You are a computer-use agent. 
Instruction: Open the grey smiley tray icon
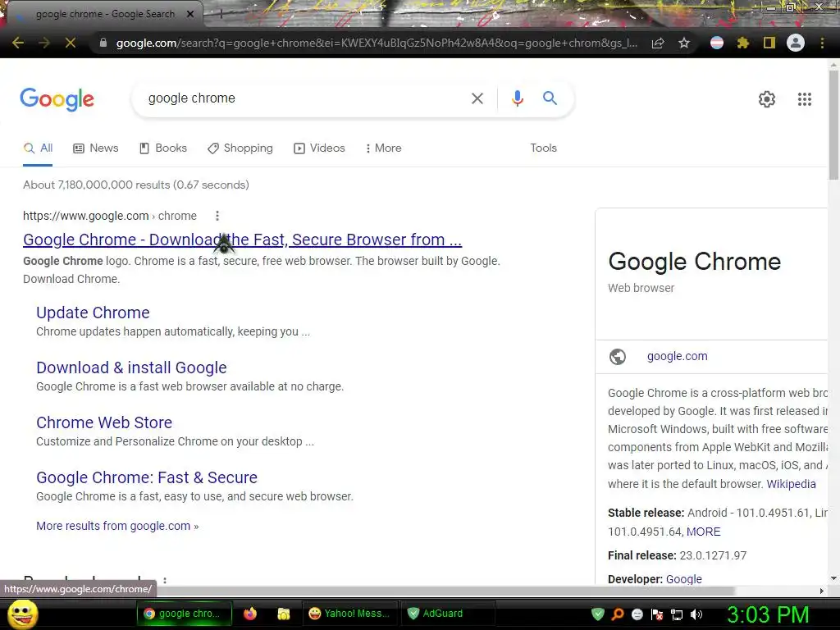(x=637, y=614)
